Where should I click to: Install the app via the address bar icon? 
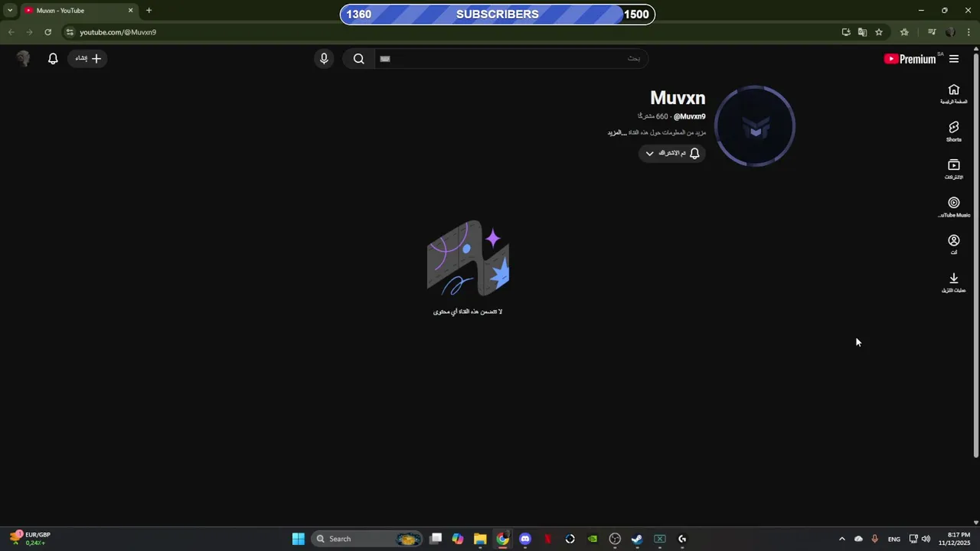846,32
